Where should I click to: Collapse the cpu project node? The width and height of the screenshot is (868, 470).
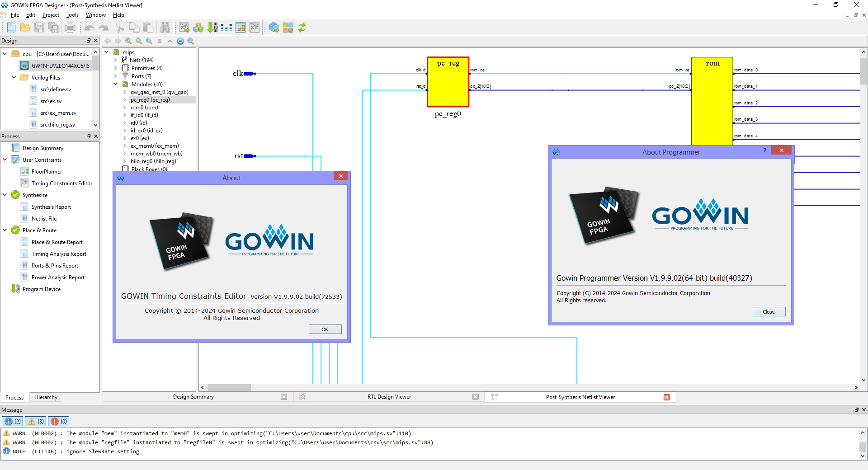[5, 54]
